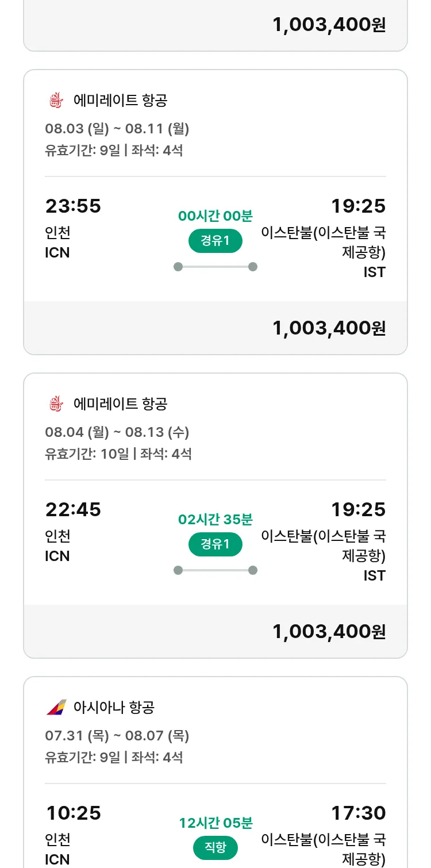431x868 pixels.
Task: Click 에미레이트 항공 name on 08.03 card
Action: click(x=120, y=101)
